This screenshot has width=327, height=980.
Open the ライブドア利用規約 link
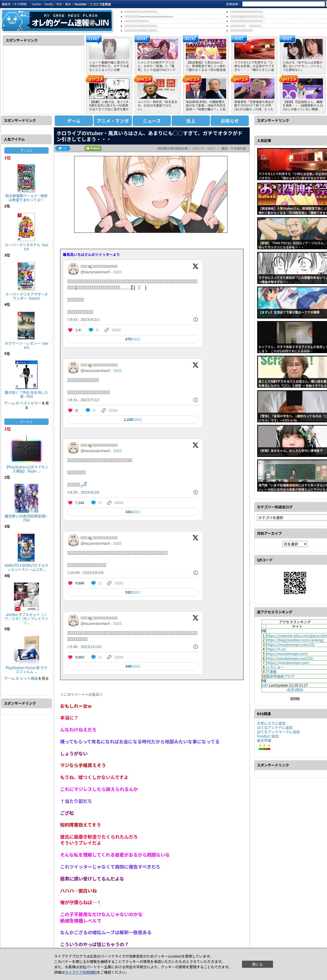point(81,972)
